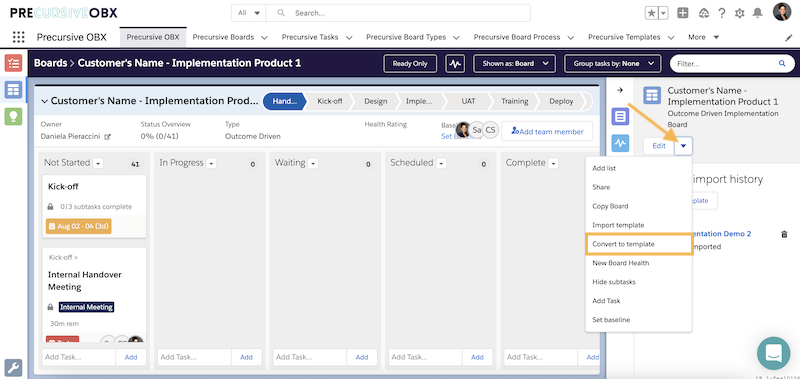
Task: Click Add team member button
Action: coord(547,131)
